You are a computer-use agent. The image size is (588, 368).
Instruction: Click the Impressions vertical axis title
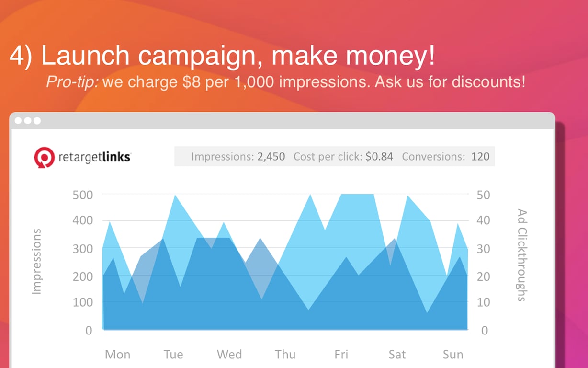point(37,262)
